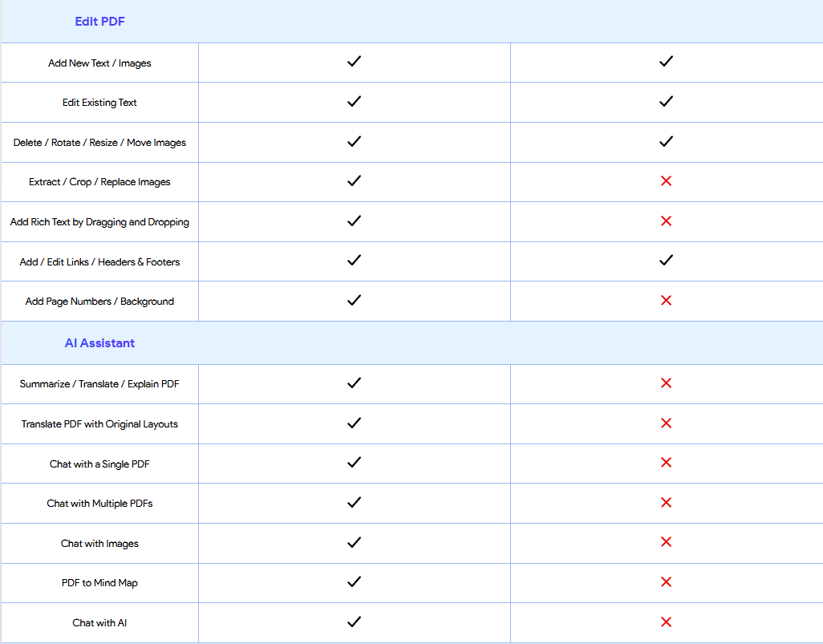Click checkmark for PDF to Mind Map row
This screenshot has width=823, height=644.
pyautogui.click(x=355, y=581)
